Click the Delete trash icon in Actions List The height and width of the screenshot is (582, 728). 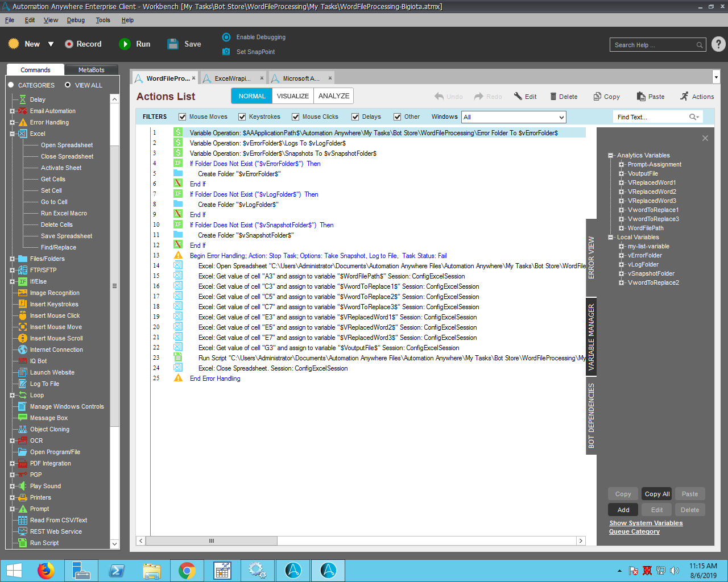pos(553,97)
